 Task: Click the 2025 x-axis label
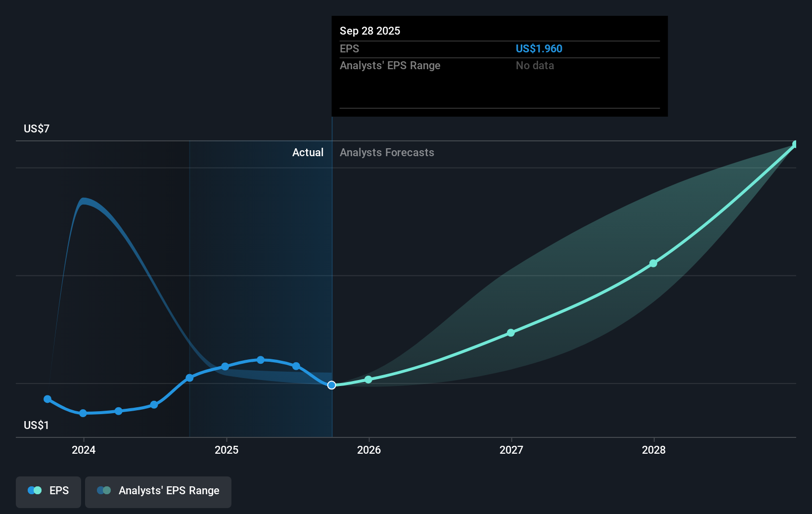click(226, 450)
